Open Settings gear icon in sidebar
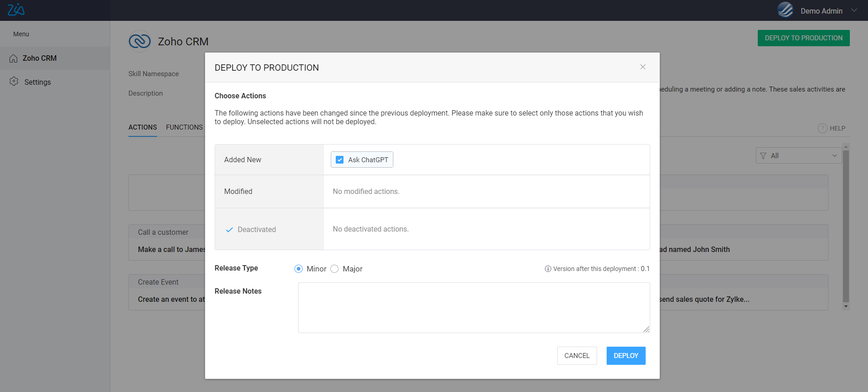868x392 pixels. (x=14, y=82)
